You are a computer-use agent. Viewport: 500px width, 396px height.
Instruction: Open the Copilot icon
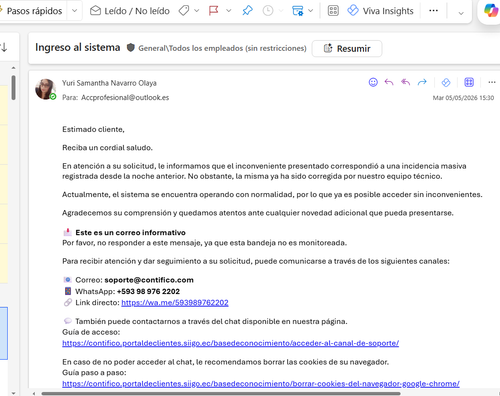pyautogui.click(x=491, y=11)
